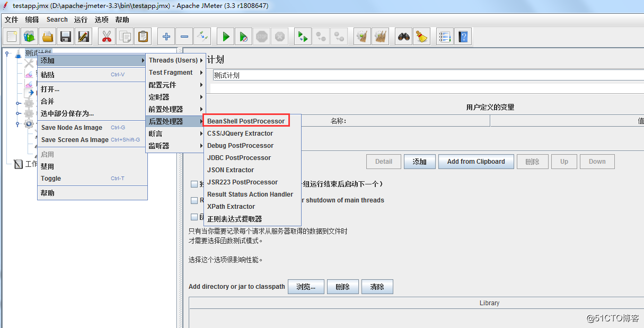This screenshot has width=644, height=328.
Task: Expand the 添加 submenu in context menu
Action: point(92,60)
